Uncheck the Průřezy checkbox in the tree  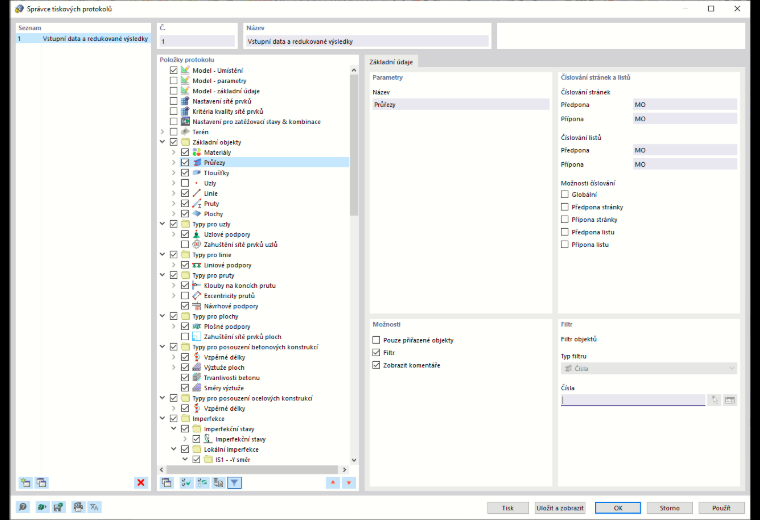point(185,162)
